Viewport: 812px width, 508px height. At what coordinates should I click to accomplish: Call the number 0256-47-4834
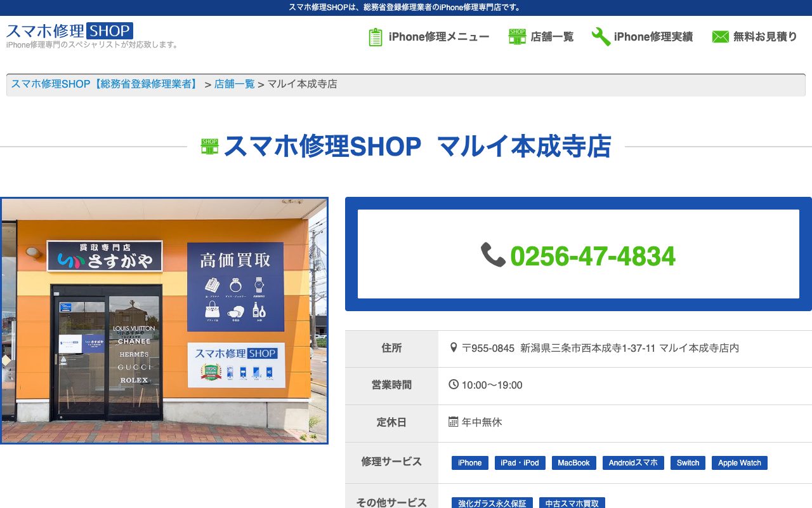pos(593,257)
